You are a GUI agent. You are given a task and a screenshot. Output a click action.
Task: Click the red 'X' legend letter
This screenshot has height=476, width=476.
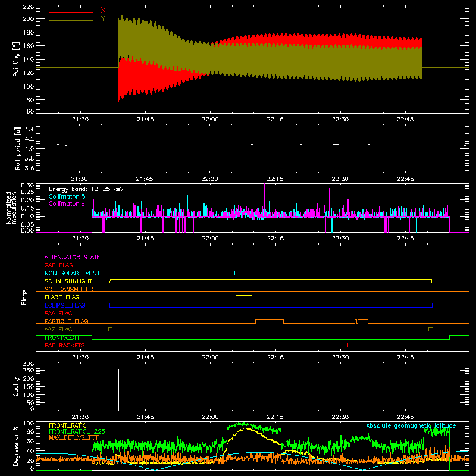click(x=103, y=11)
